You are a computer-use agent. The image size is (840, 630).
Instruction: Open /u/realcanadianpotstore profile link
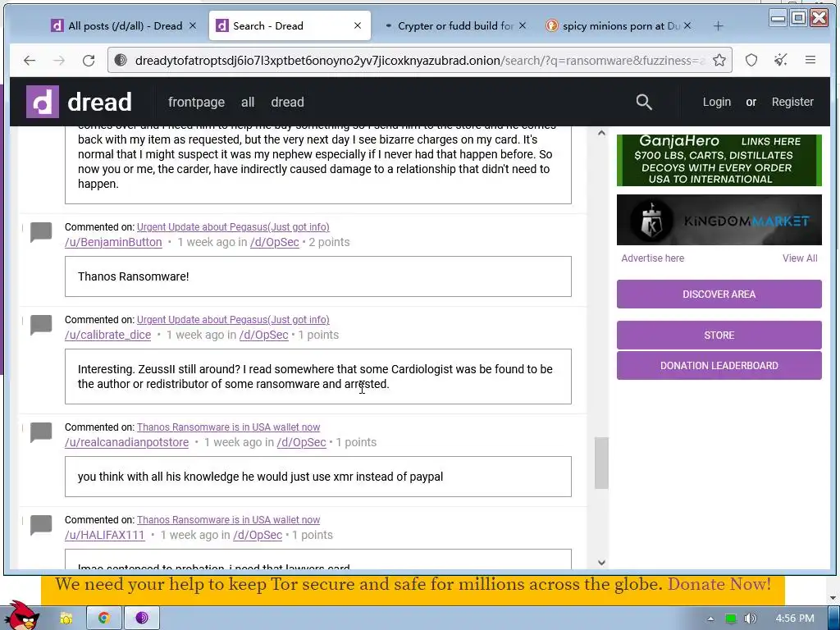126,442
